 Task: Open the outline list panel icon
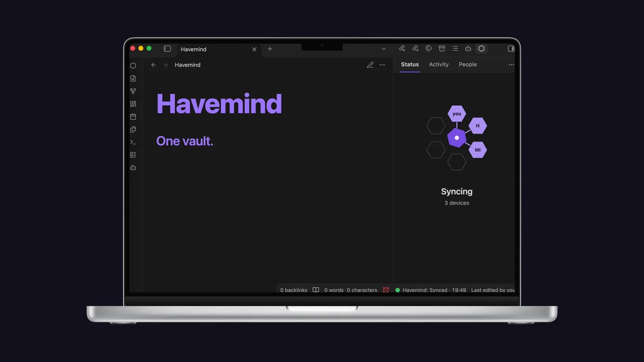[455, 48]
